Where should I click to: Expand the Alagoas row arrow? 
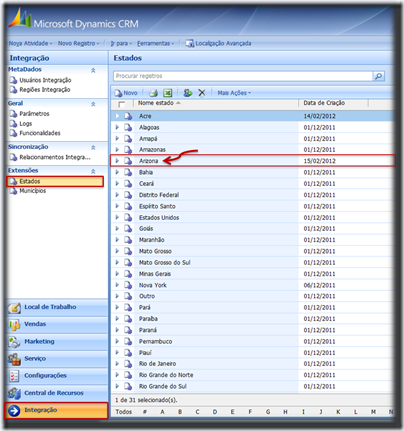click(x=117, y=127)
